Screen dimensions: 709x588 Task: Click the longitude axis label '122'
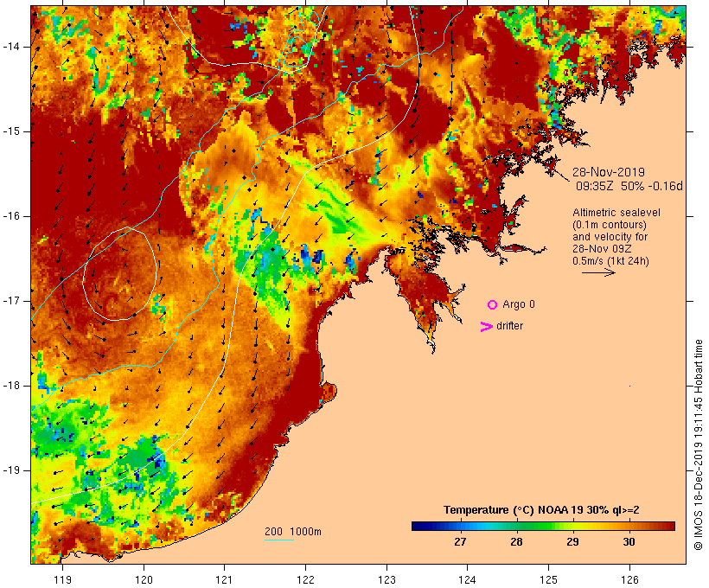coord(306,579)
